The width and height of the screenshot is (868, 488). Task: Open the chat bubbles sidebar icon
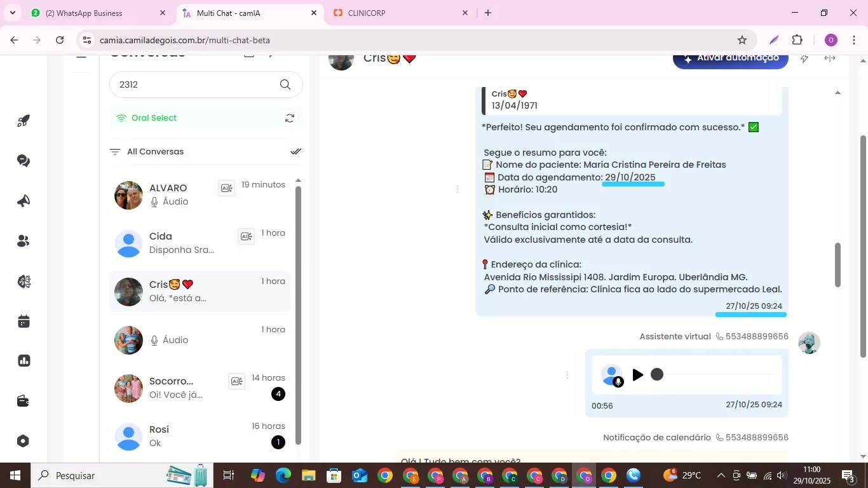point(24,161)
